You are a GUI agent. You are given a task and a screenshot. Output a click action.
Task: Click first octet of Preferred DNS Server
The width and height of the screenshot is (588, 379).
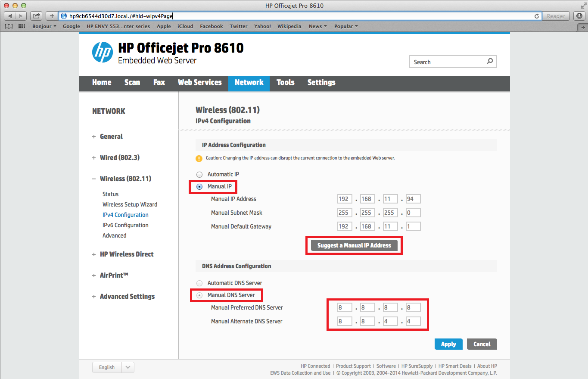345,307
